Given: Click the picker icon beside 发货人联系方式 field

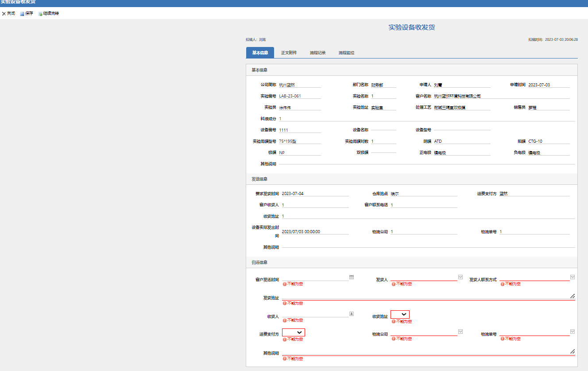Looking at the screenshot, I should pyautogui.click(x=573, y=277).
